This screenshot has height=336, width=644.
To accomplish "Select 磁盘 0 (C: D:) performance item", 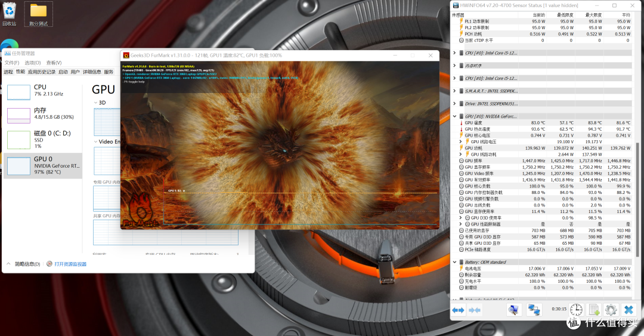I will [x=43, y=140].
